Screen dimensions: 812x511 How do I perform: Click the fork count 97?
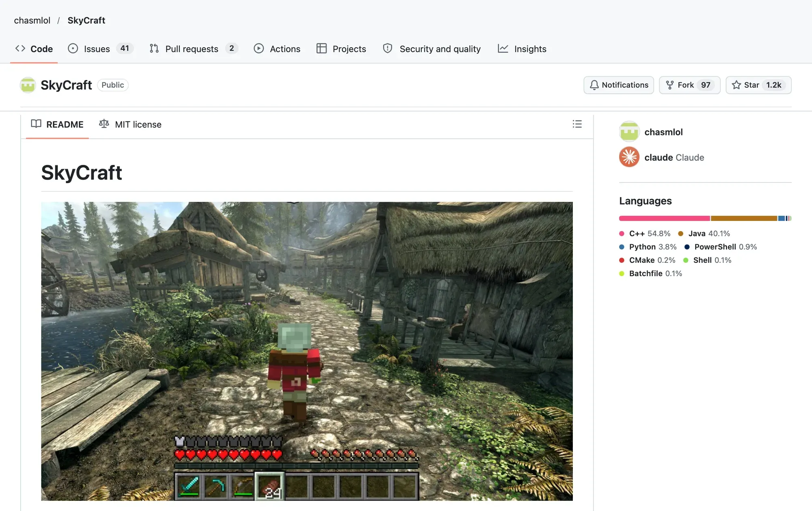[x=706, y=85]
